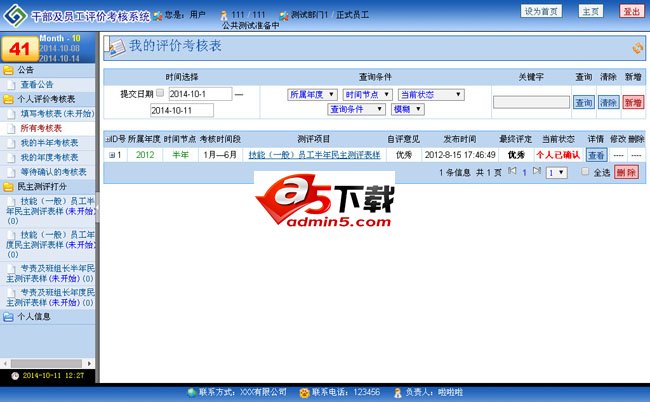Click the 查看 detail button in row 1
The height and width of the screenshot is (402, 650).
click(x=596, y=155)
